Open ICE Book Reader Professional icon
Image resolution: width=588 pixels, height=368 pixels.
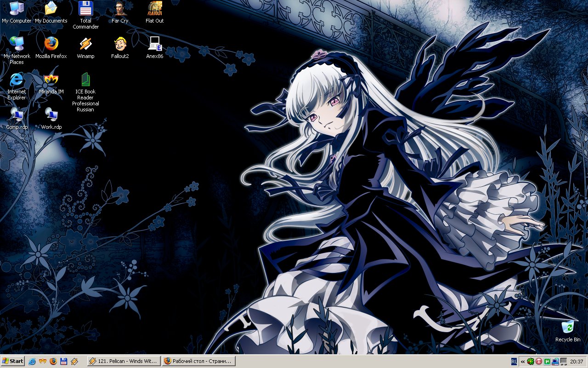[x=85, y=80]
